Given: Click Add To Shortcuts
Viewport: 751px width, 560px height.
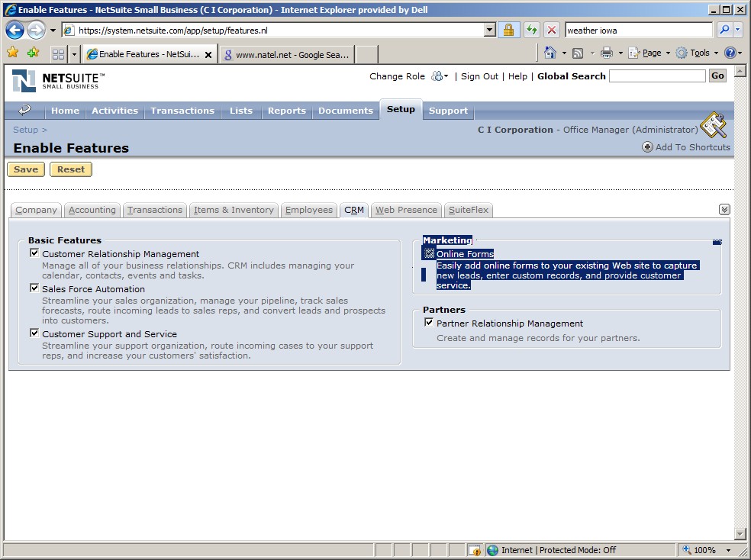Looking at the screenshot, I should [686, 147].
